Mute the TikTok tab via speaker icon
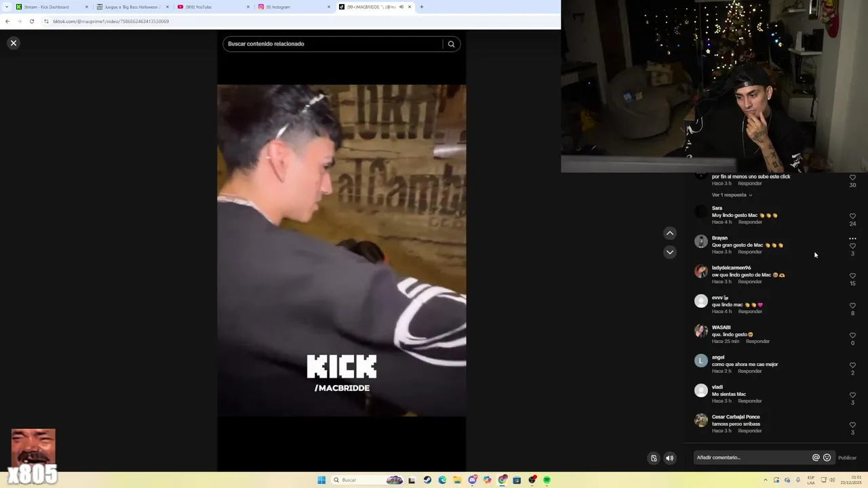This screenshot has width=868, height=488. tap(401, 7)
